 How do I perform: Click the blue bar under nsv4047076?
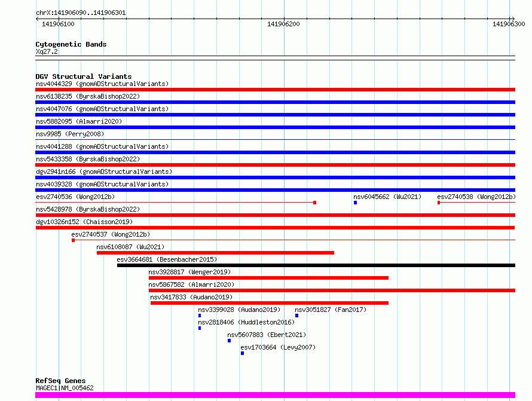click(275, 115)
